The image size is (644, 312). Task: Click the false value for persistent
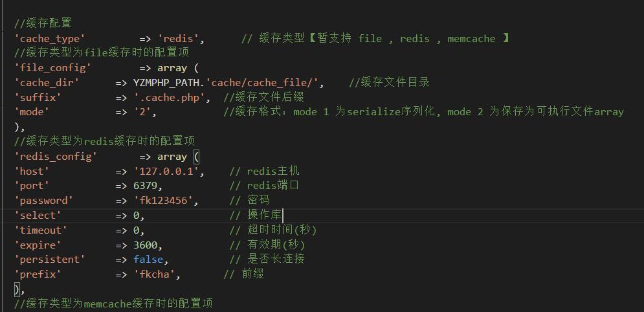point(148,260)
